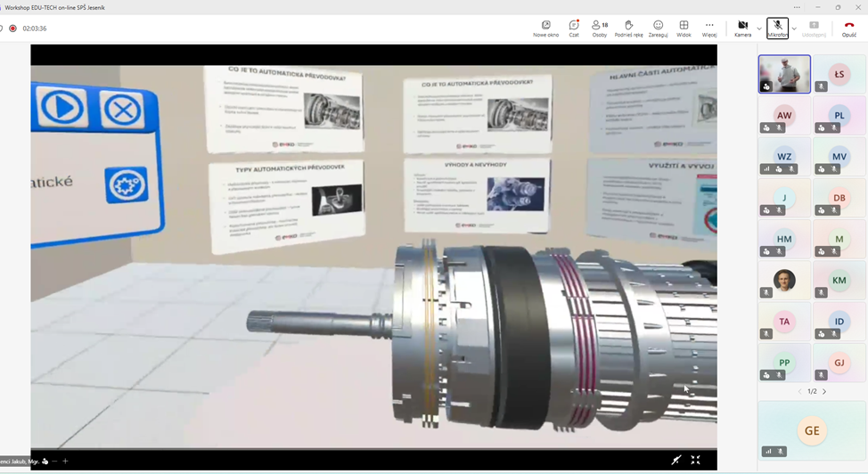Toggle the Kamera on or off
Viewport: 868px width, 474px height.
click(742, 28)
